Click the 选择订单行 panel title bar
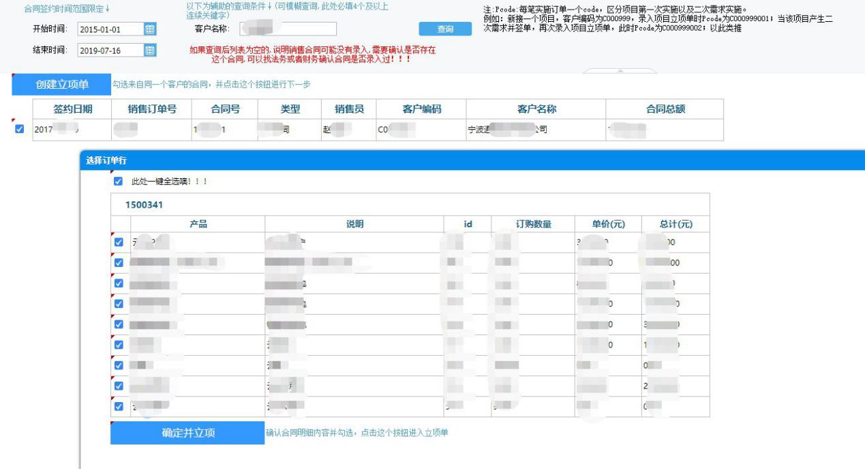Viewport: 865px width, 469px height. [472, 161]
